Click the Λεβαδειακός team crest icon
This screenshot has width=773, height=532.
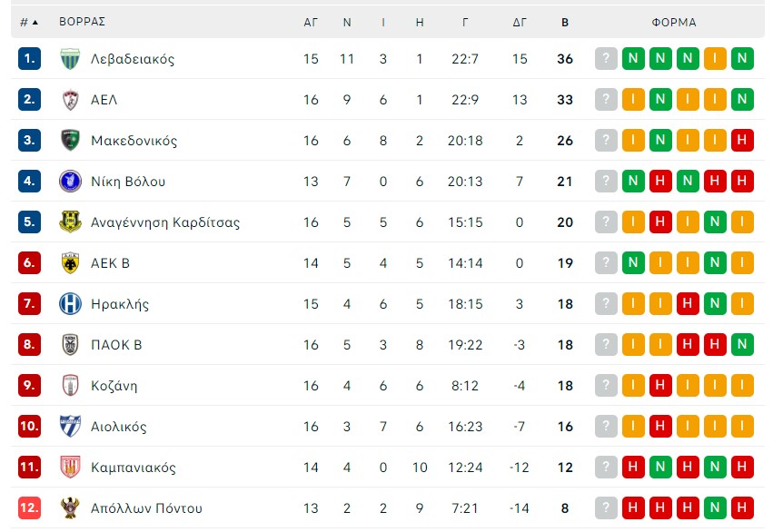pyautogui.click(x=70, y=59)
